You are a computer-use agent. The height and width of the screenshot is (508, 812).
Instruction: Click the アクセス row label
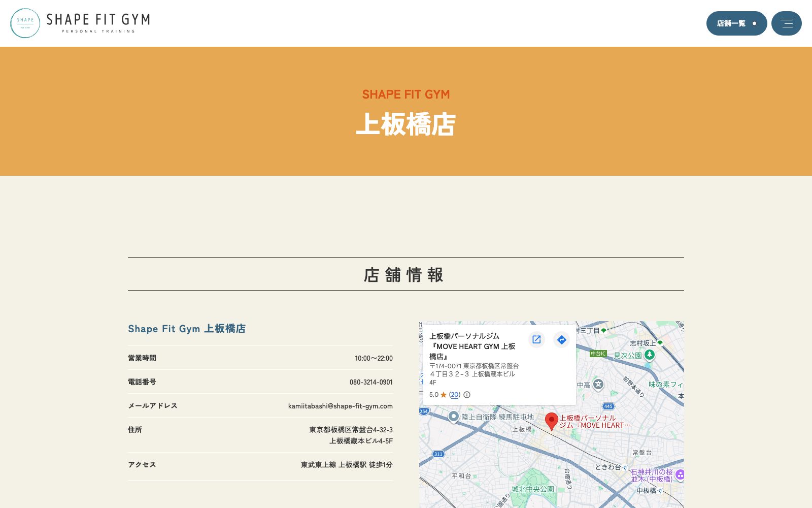(x=142, y=465)
